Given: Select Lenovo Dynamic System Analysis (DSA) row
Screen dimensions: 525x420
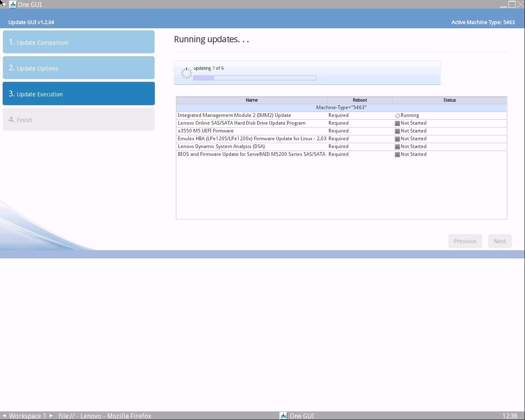Looking at the screenshot, I should click(341, 146).
